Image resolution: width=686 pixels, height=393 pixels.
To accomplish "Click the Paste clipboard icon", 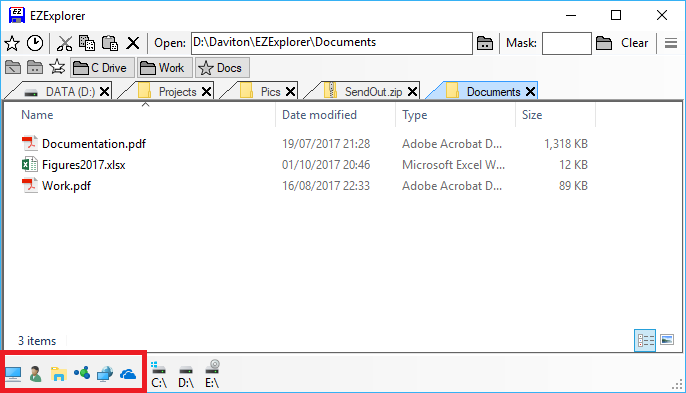I will [x=110, y=43].
